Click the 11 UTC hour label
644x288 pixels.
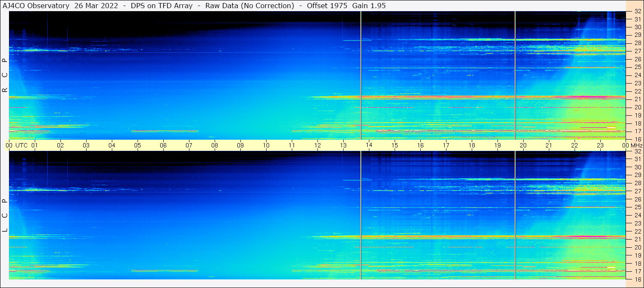[292, 145]
